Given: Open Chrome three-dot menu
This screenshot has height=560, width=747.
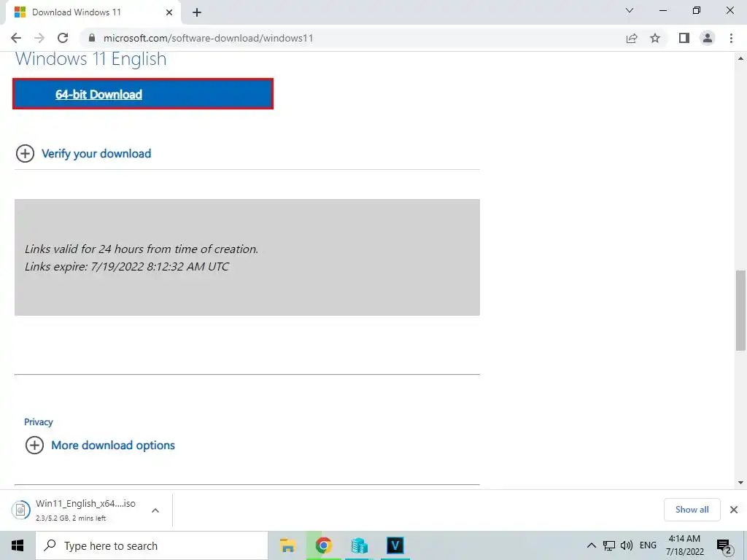Looking at the screenshot, I should (731, 38).
